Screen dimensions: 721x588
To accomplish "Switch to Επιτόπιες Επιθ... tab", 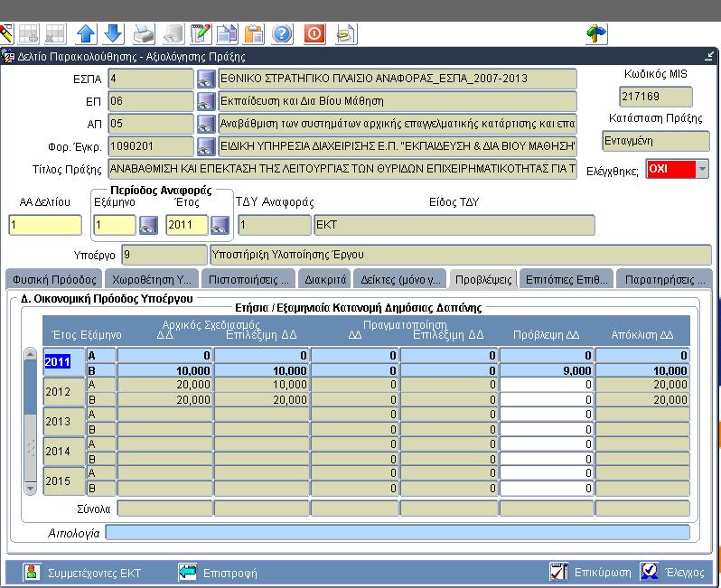I will [566, 279].
